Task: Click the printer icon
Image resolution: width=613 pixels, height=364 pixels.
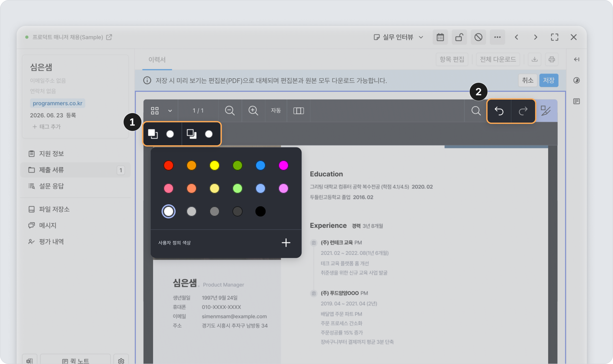Action: pyautogui.click(x=552, y=59)
